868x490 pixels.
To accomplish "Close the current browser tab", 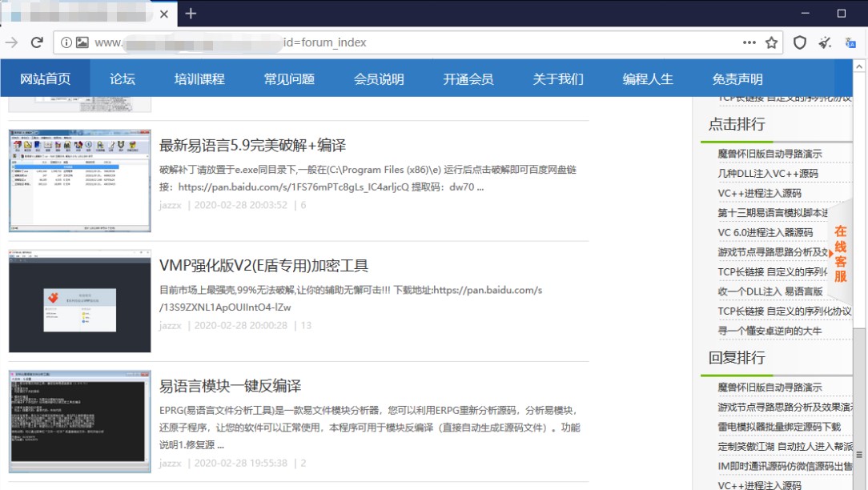I will point(164,14).
